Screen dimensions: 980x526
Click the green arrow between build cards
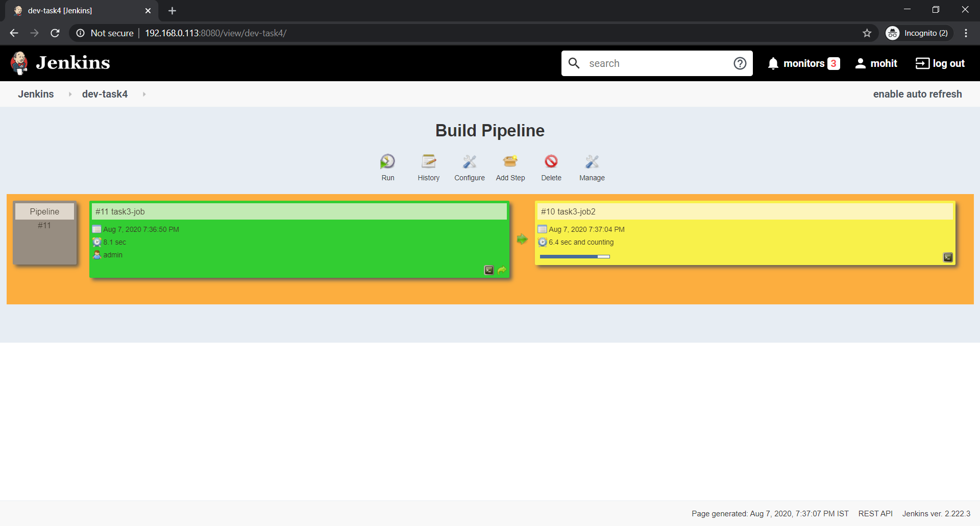(522, 239)
